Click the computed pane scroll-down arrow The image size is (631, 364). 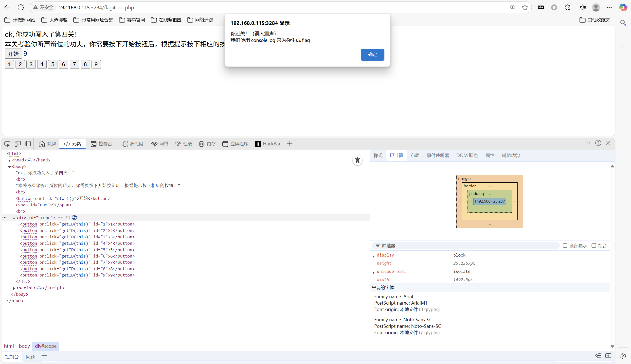pos(612,346)
